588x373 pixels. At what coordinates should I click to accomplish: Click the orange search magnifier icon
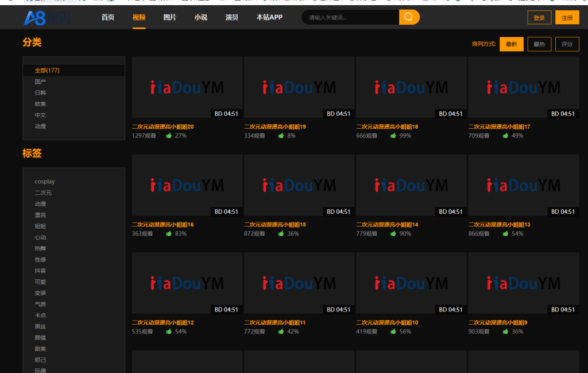point(409,17)
